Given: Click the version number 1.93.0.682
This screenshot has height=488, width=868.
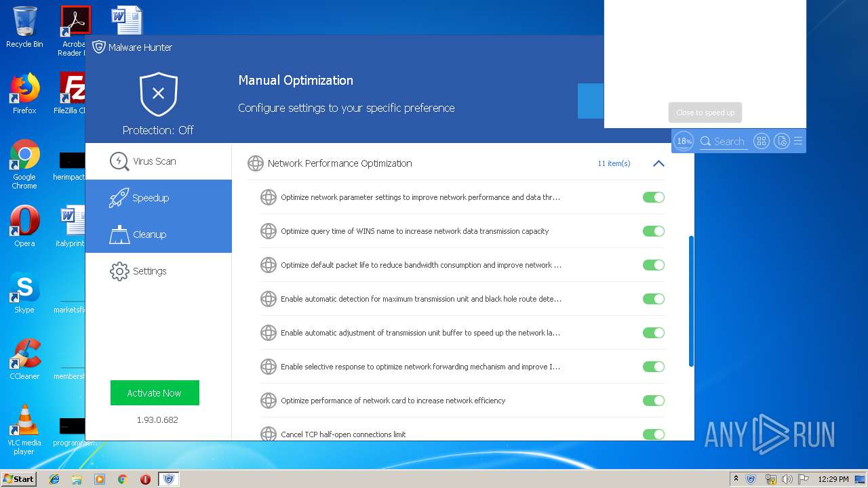Looking at the screenshot, I should pos(157,420).
